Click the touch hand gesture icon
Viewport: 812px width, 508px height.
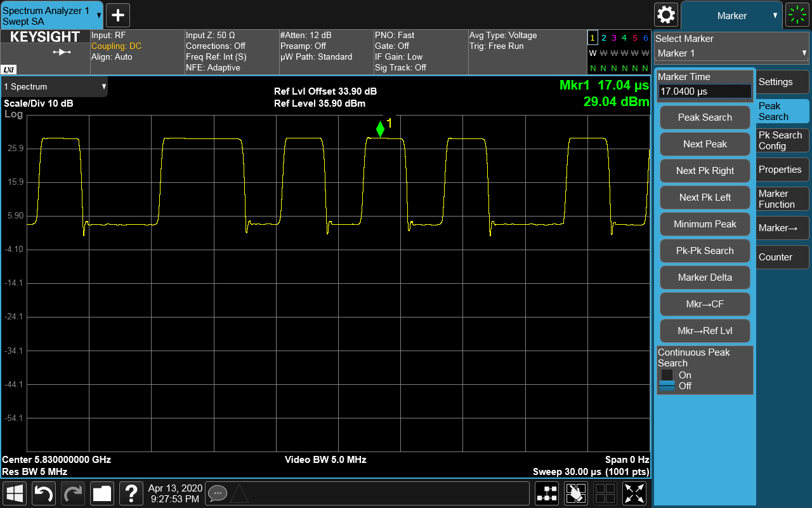click(x=576, y=493)
